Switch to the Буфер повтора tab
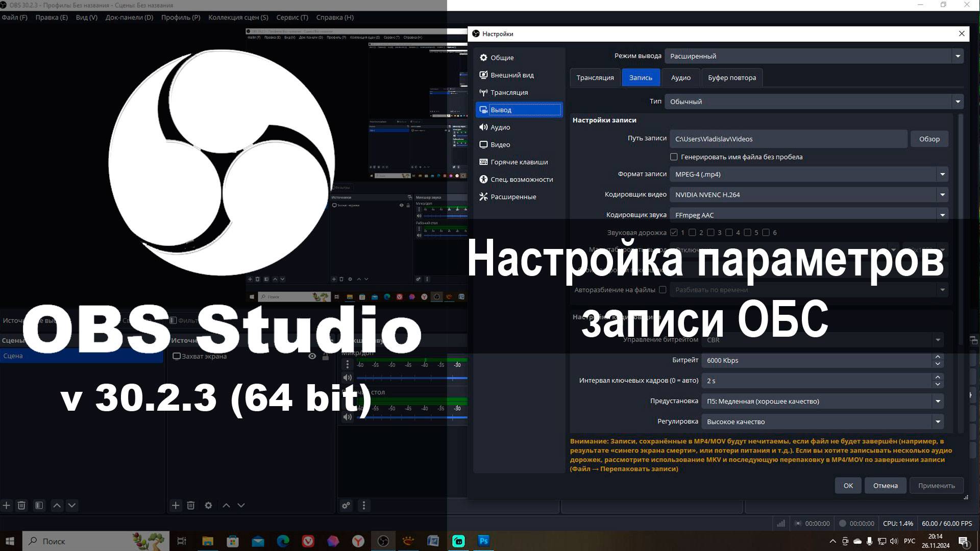 (731, 78)
